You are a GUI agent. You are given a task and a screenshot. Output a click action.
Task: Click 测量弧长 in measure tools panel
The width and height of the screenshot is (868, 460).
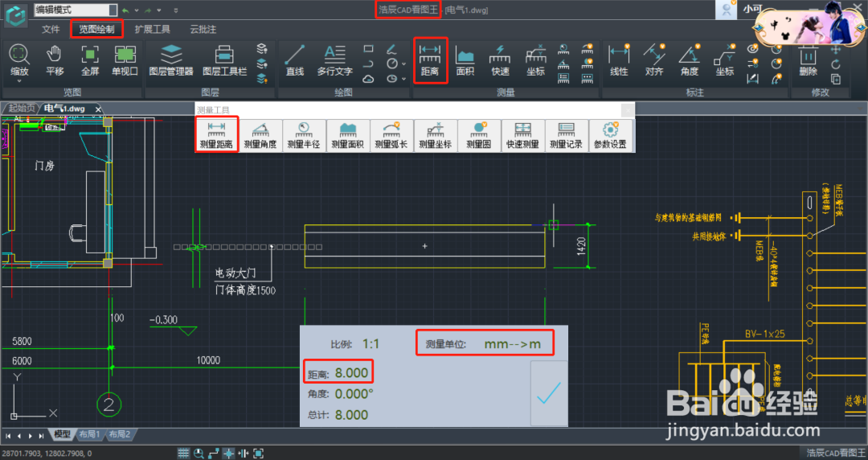coord(391,136)
